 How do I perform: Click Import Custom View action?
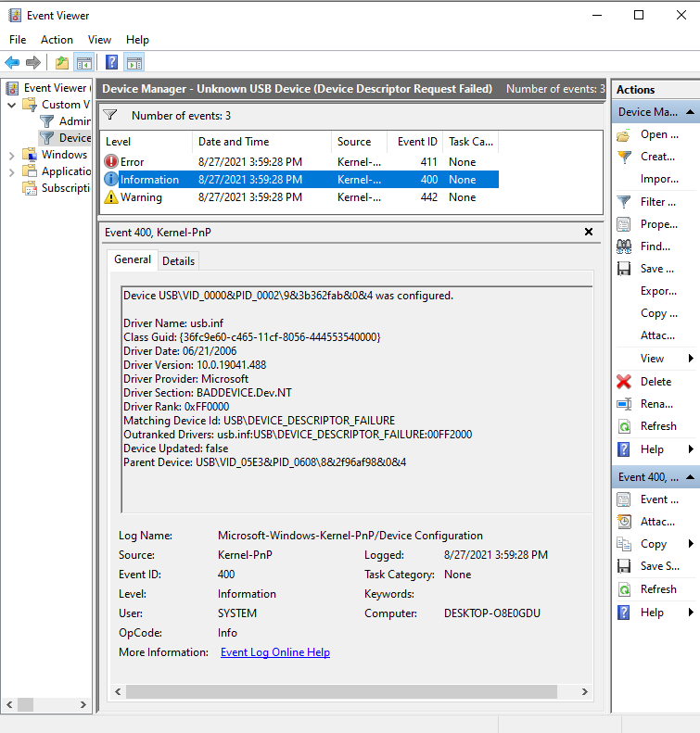(659, 179)
